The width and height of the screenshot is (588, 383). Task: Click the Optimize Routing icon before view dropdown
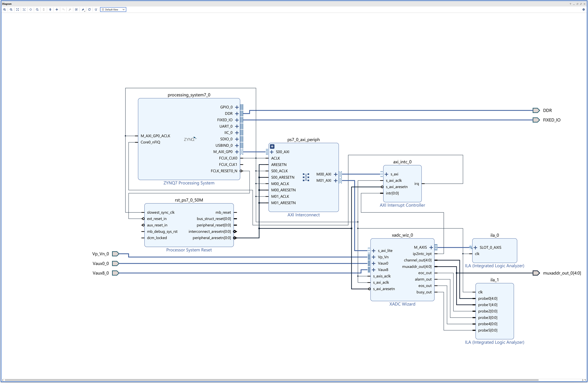(96, 9)
